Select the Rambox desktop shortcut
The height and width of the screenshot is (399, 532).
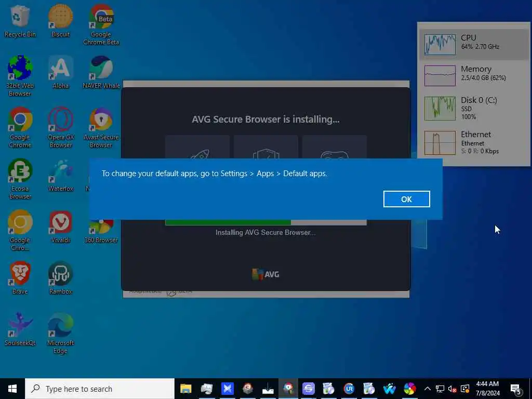click(x=60, y=278)
